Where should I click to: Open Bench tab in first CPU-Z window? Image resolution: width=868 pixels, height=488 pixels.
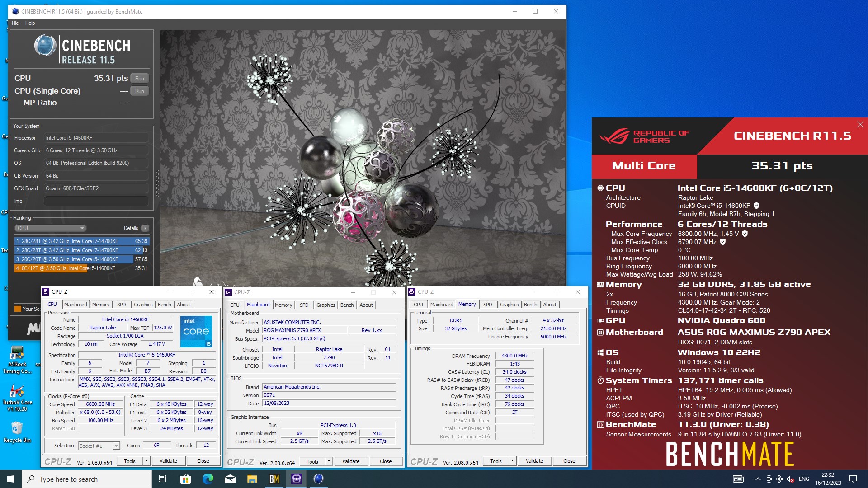coord(165,305)
